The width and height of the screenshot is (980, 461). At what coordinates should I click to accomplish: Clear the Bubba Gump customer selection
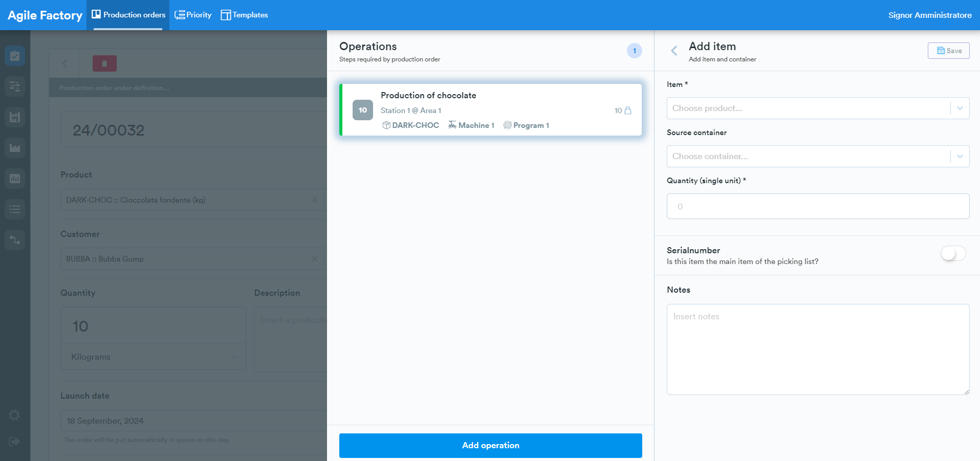315,258
